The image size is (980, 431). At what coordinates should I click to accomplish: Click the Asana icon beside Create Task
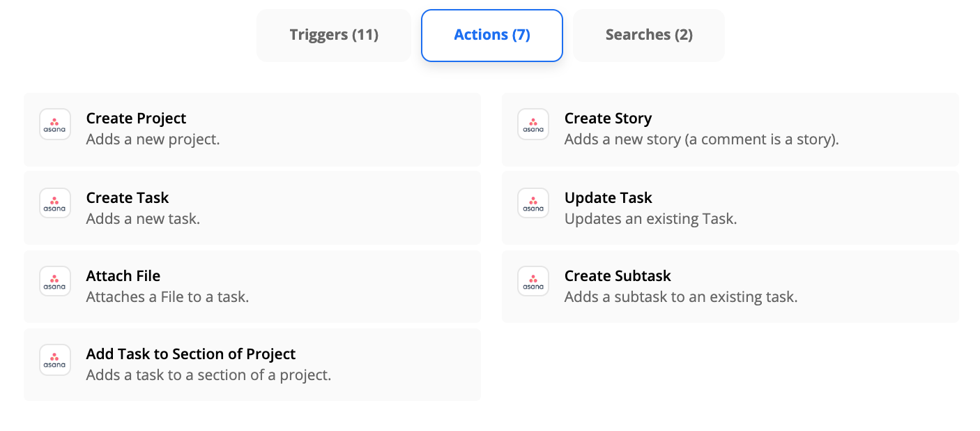coord(55,204)
